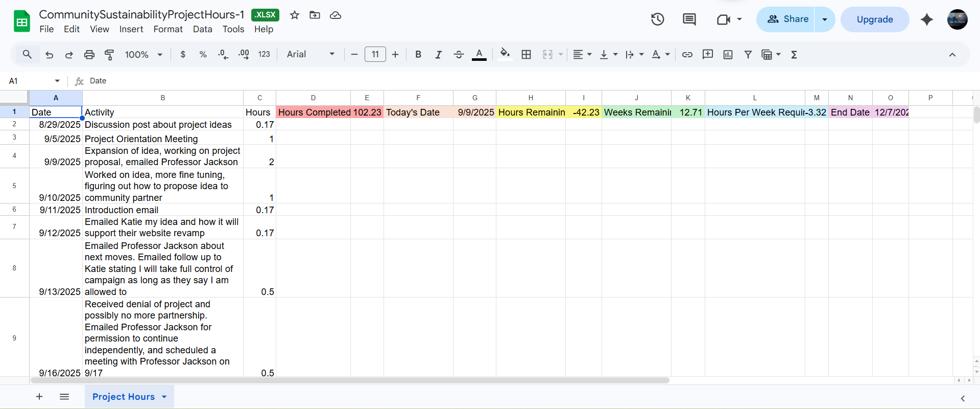Undo the last action
This screenshot has height=409, width=980.
49,55
